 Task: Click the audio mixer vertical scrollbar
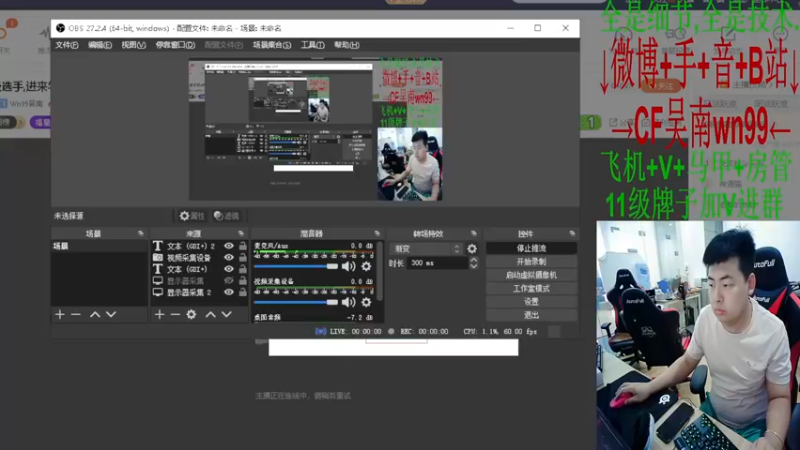380,270
